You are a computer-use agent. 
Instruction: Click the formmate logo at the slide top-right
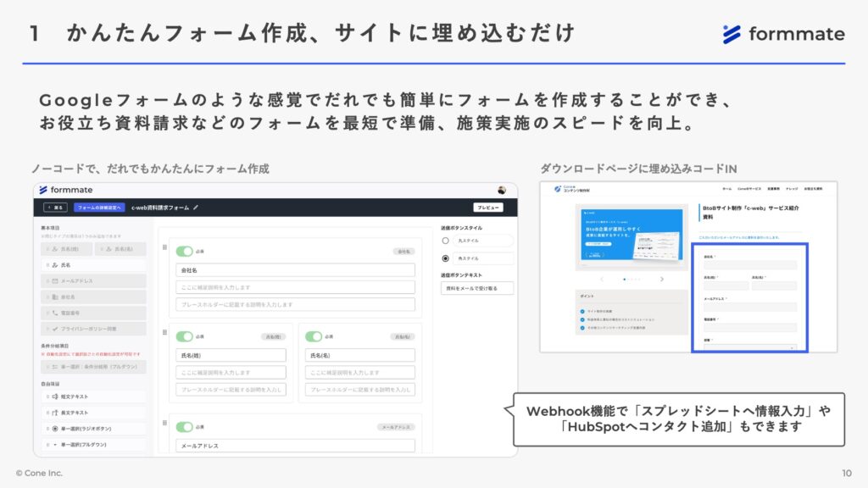click(783, 34)
